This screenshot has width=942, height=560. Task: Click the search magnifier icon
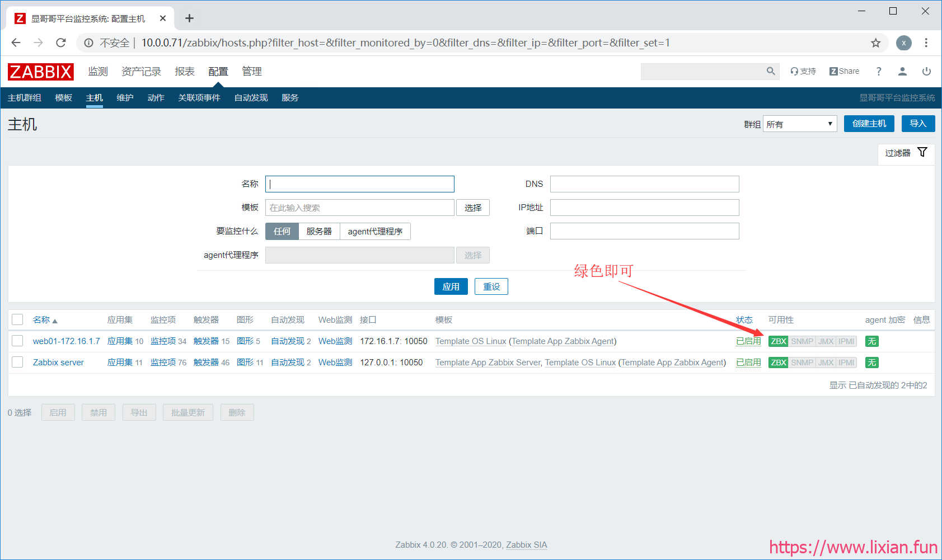coord(771,71)
